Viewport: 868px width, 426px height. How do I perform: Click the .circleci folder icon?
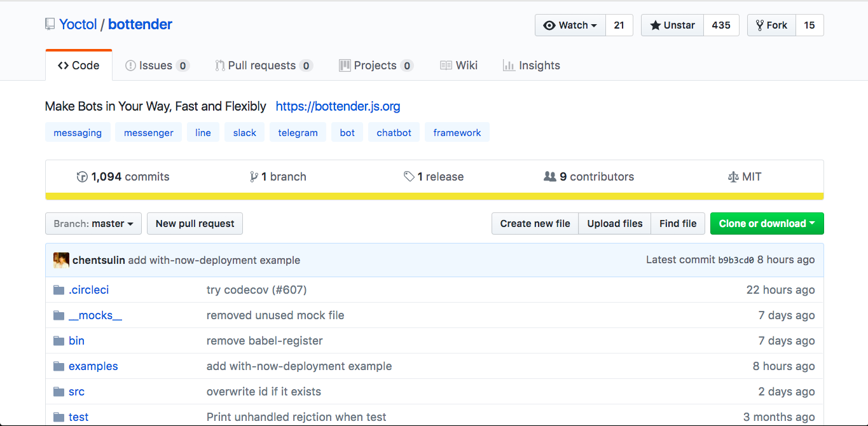coord(59,290)
